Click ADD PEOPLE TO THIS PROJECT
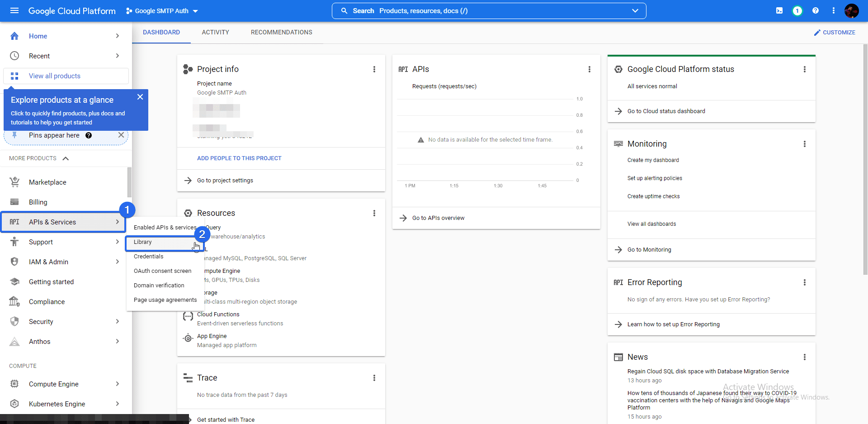Viewport: 868px width, 424px height. (239, 158)
